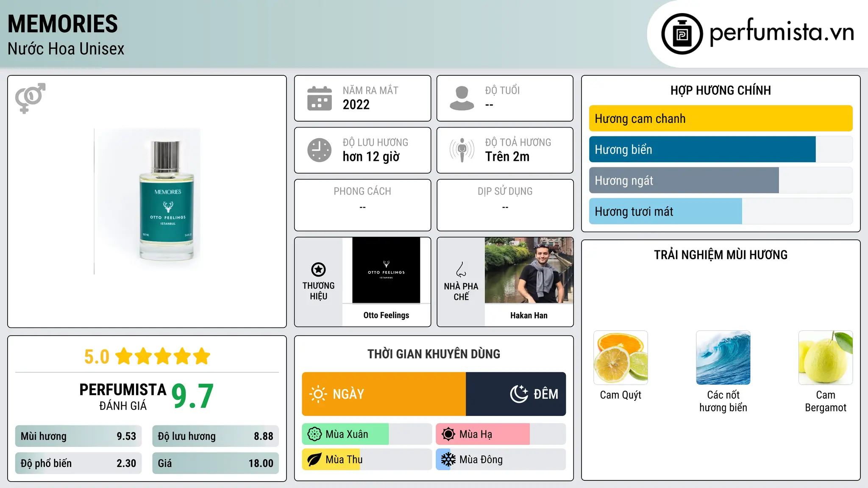Click the yellow Hương cam chanh accord bar

[x=721, y=119]
